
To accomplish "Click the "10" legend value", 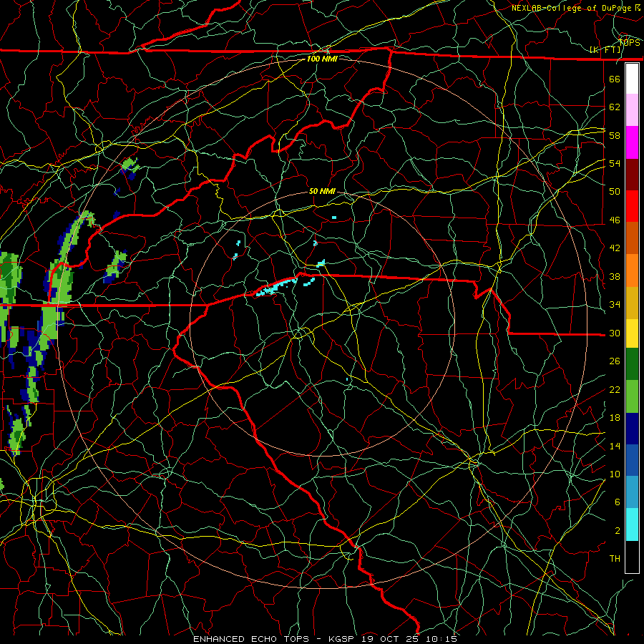I will [x=615, y=474].
